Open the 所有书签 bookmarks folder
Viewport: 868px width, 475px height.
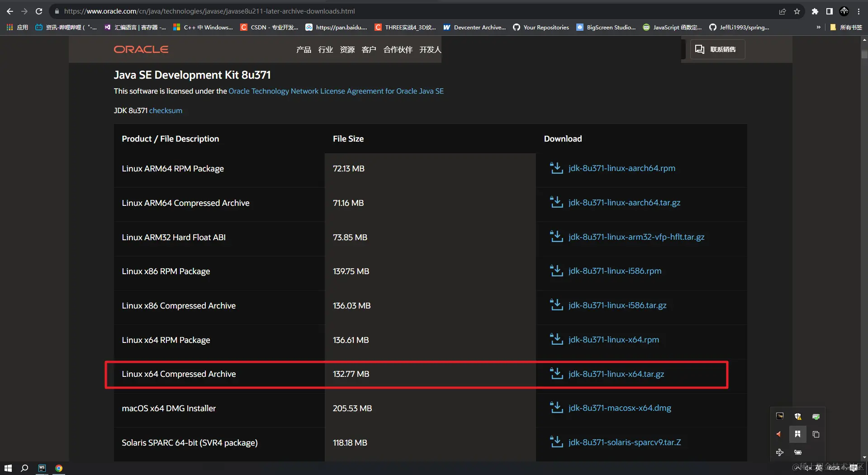(x=846, y=27)
